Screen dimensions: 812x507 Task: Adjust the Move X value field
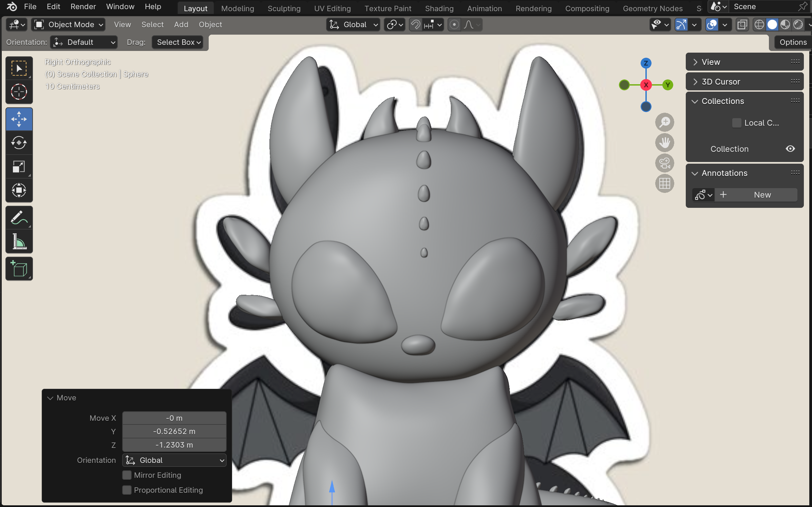174,418
